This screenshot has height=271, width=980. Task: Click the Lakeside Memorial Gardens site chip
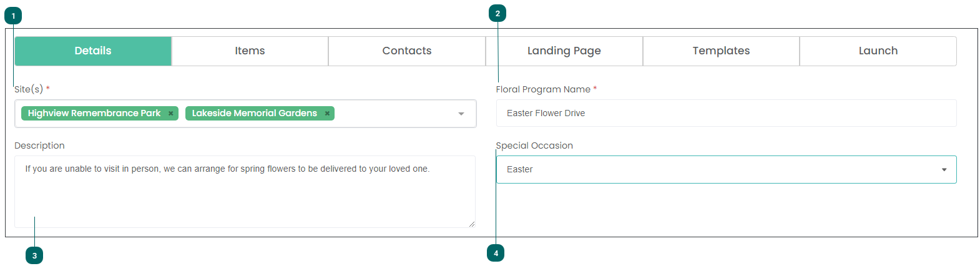pos(260,113)
